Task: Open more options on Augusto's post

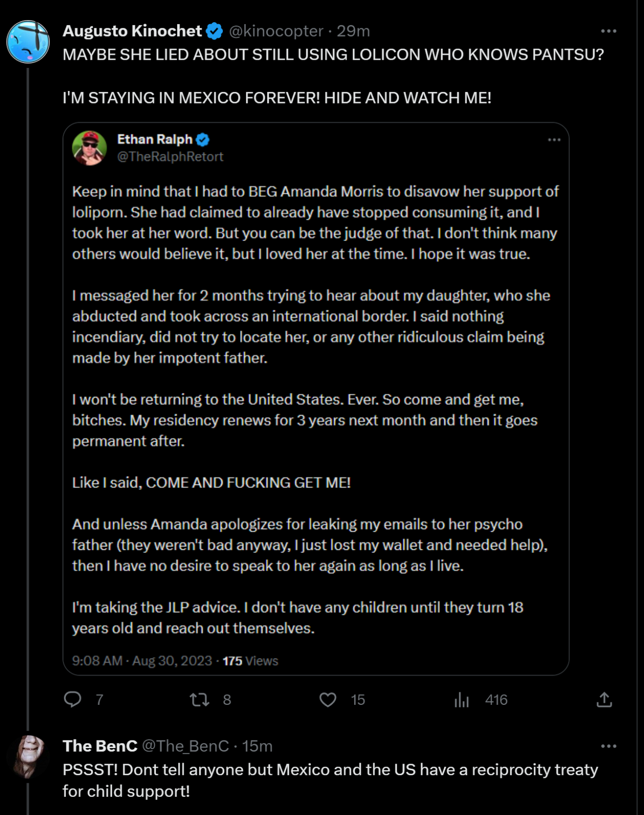Action: (x=608, y=31)
